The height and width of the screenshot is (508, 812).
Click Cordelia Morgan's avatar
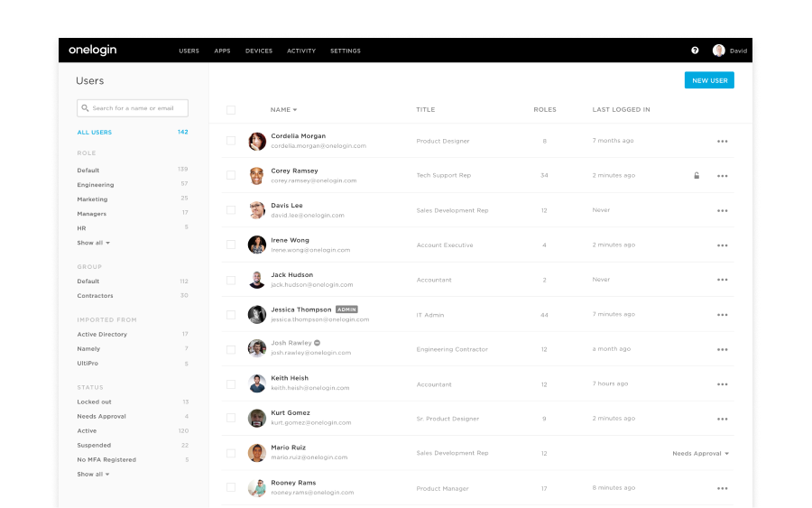tap(257, 141)
